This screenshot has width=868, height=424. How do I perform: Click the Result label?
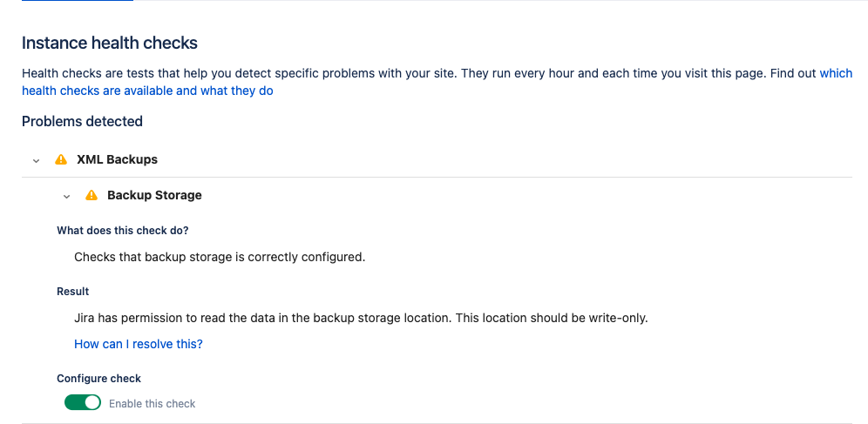click(73, 292)
